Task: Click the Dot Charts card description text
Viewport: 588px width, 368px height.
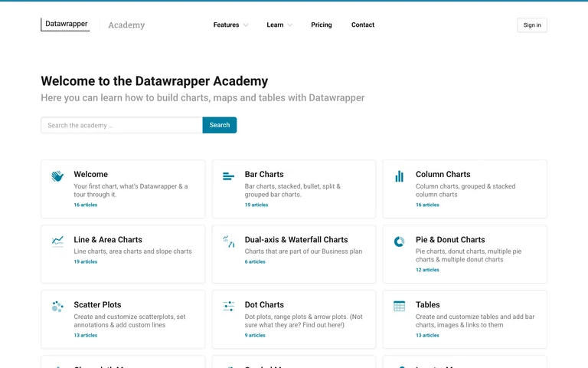Action: tap(303, 320)
